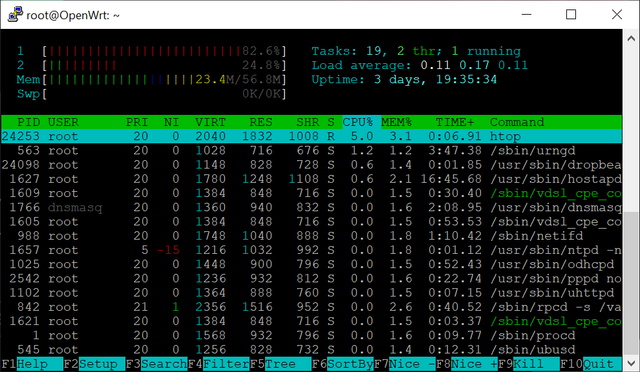Sort by the VIRT column header

coord(210,122)
